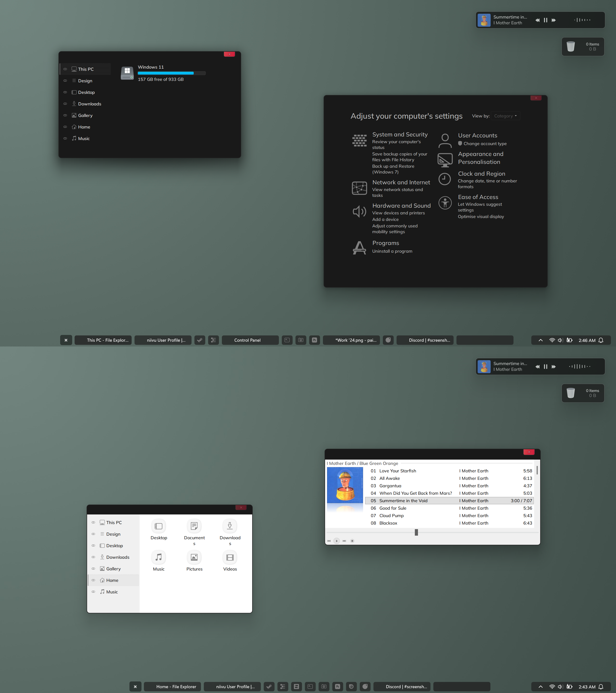Toggle the round stop button beside next track
The image size is (616, 693).
point(352,541)
